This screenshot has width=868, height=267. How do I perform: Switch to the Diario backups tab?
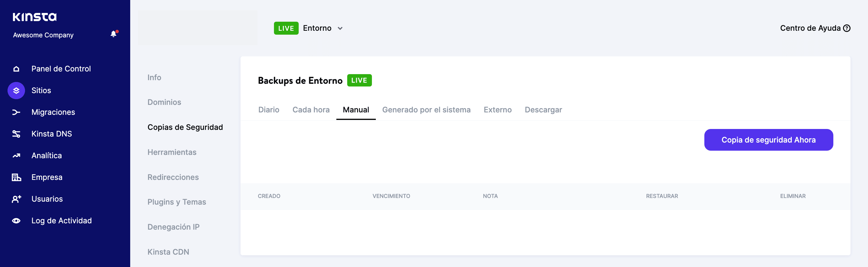pos(269,110)
